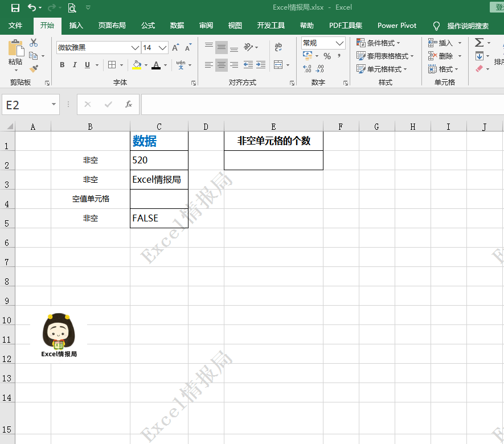The image size is (504, 444).
Task: Click the Copy icon
Action: [x=33, y=56]
